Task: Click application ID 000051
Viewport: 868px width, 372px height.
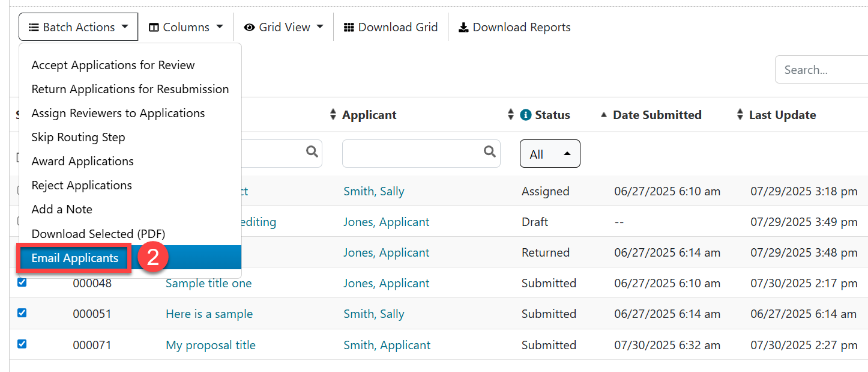Action: coord(92,314)
